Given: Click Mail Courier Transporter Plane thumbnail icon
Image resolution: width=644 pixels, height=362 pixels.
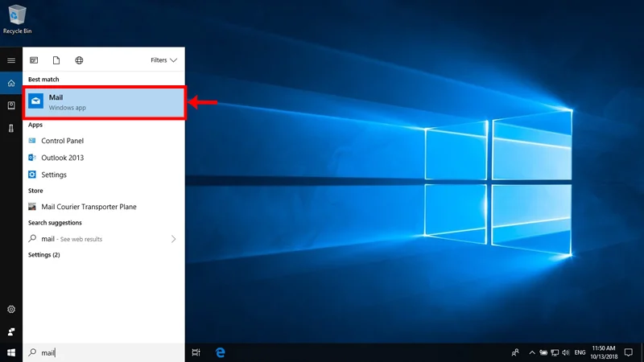Looking at the screenshot, I should 32,207.
